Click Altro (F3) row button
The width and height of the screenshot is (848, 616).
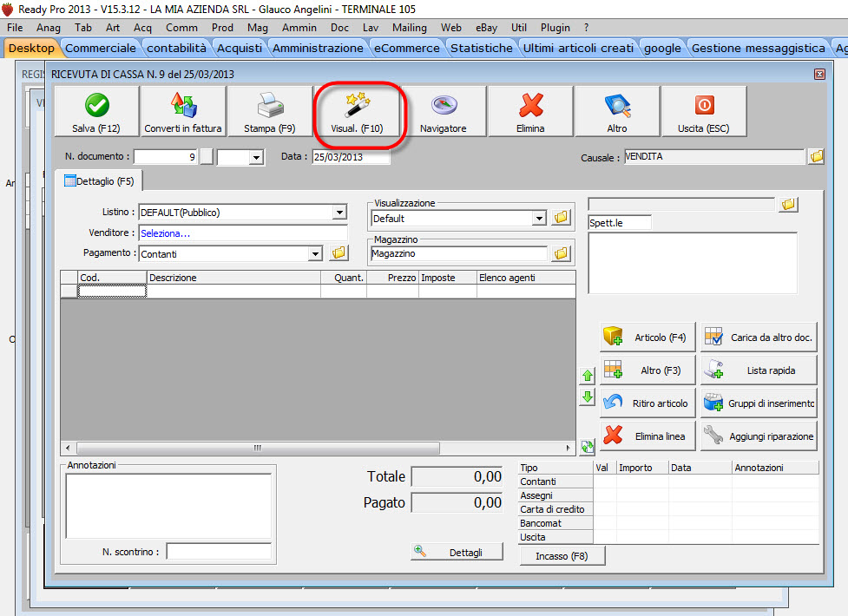click(x=648, y=370)
